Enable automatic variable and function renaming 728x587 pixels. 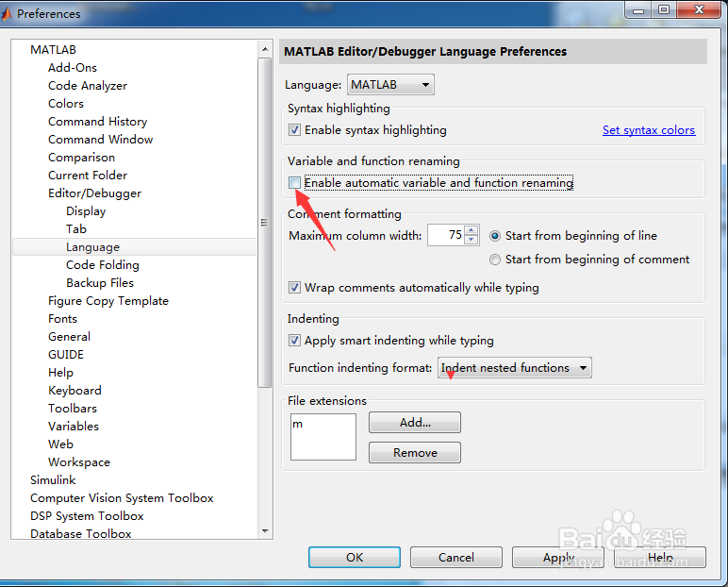[x=294, y=183]
